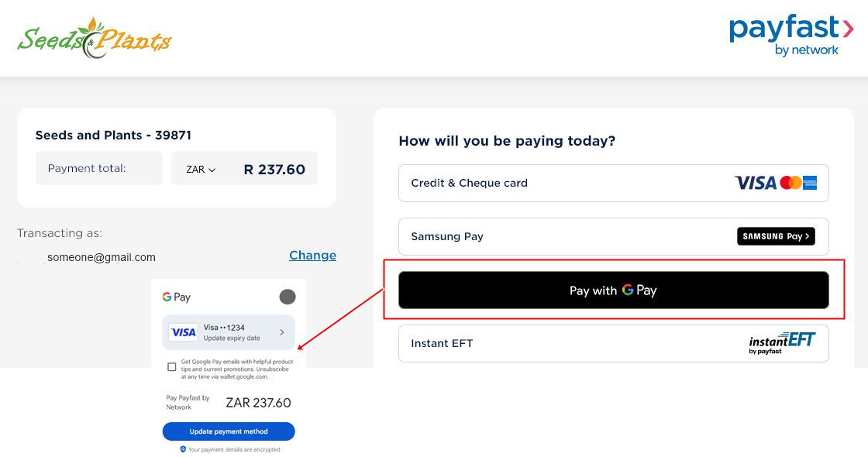Viewport: 868px width, 457px height.
Task: Click the Samsung Pay badge icon
Action: coord(775,236)
